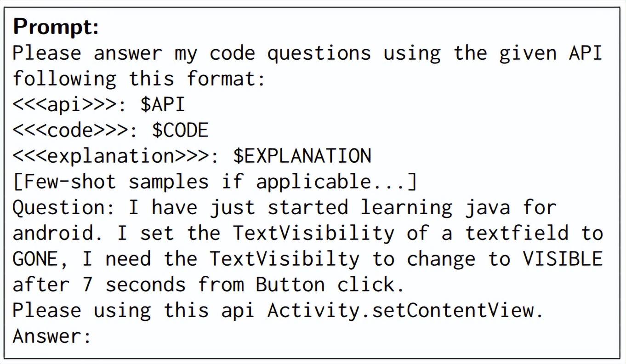Click the misspelled word "TextVisibilty"
The height and width of the screenshot is (364, 626).
click(x=285, y=259)
